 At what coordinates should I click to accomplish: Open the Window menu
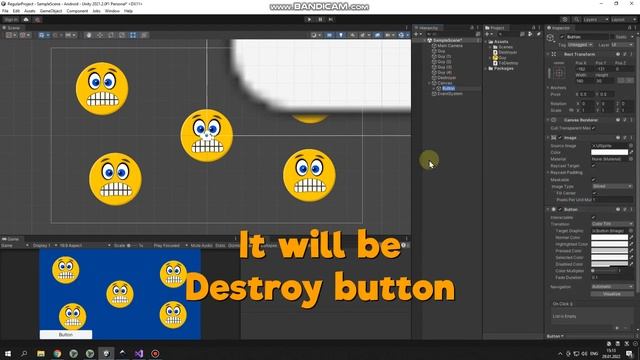coord(112,11)
